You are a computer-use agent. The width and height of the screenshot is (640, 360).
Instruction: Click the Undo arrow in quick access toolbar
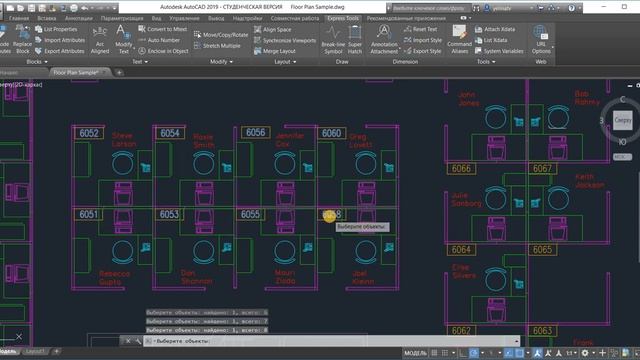84,8
